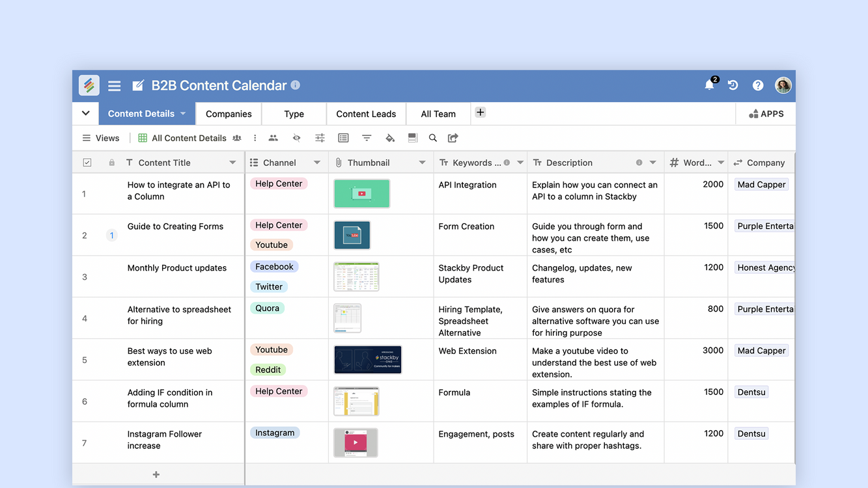This screenshot has width=868, height=488.
Task: Open the Stackby web extension thumbnail
Action: [368, 360]
